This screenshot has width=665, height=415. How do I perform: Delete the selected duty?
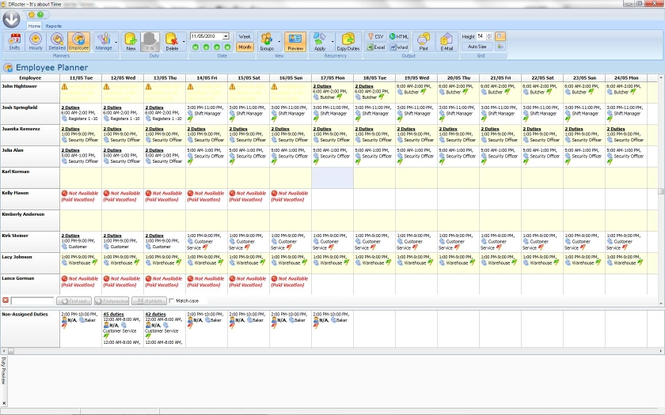172,42
